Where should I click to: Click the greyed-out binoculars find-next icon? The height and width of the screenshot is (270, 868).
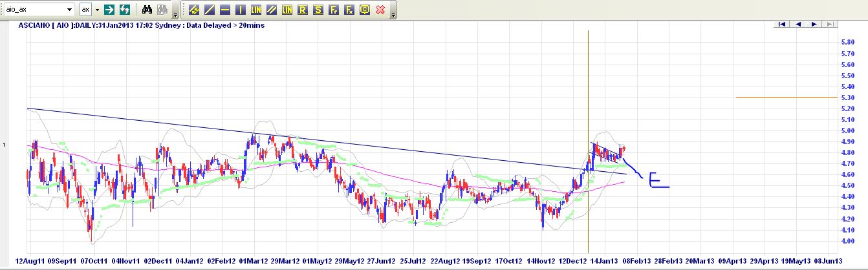point(162,10)
